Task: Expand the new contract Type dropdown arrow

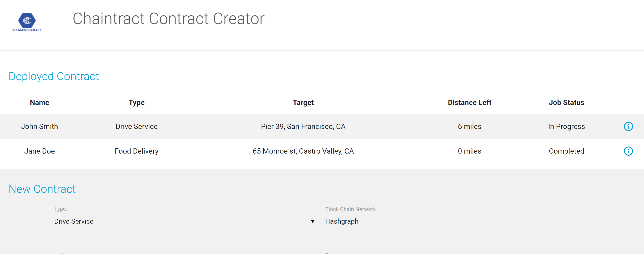Action: pyautogui.click(x=313, y=222)
